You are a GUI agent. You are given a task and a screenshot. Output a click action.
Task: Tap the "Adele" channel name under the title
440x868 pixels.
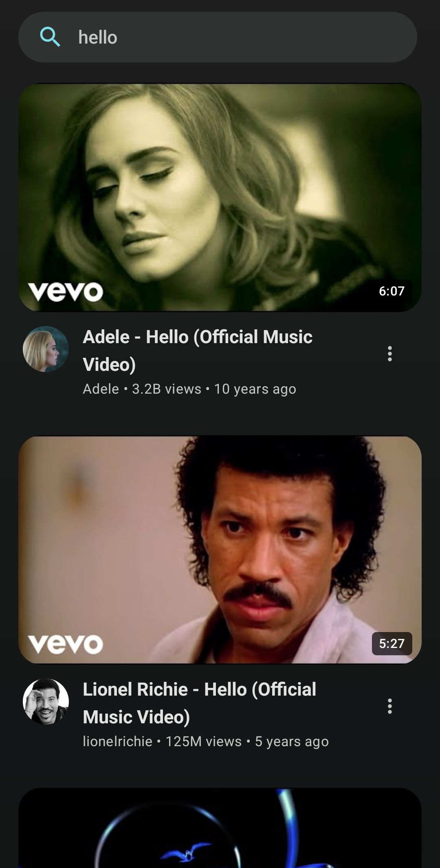pos(101,389)
